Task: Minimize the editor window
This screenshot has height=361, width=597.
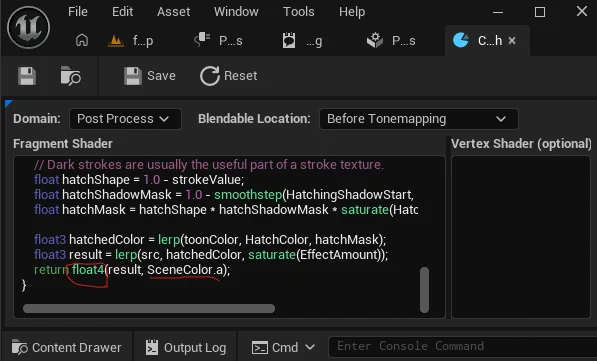Action: click(x=498, y=12)
